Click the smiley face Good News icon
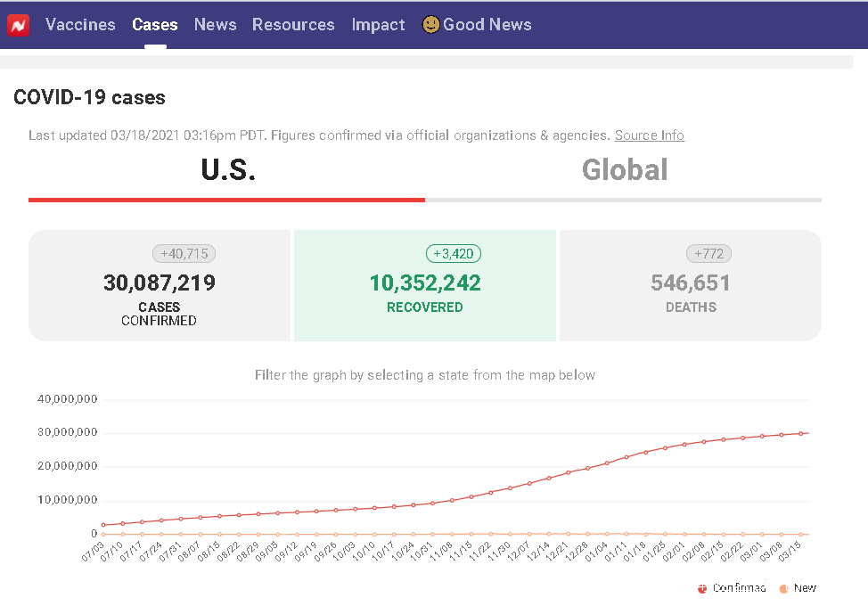The width and height of the screenshot is (868, 606). pos(430,25)
